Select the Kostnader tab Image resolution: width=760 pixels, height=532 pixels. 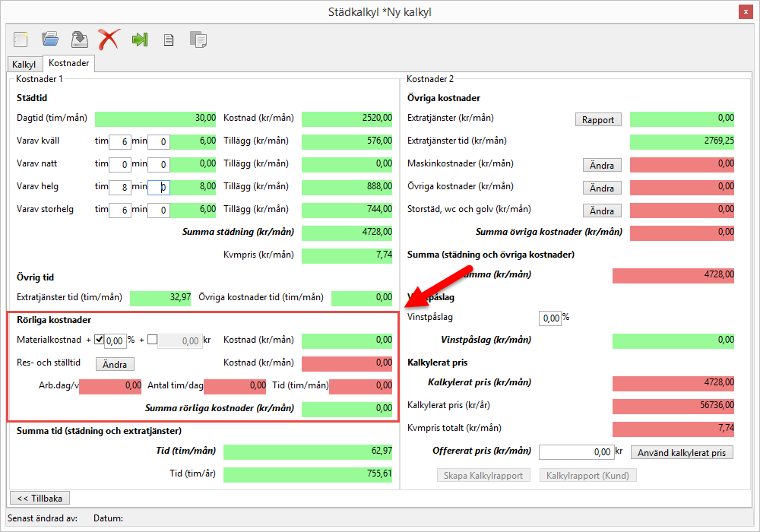[68, 64]
